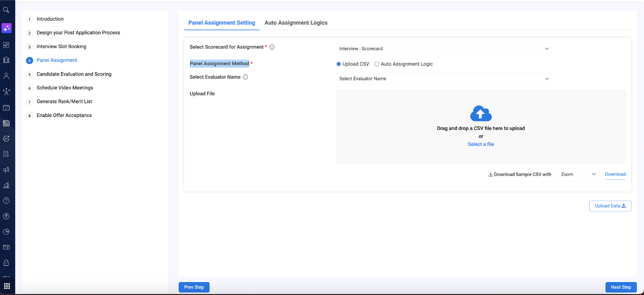Click the Upload Data button

coord(610,206)
